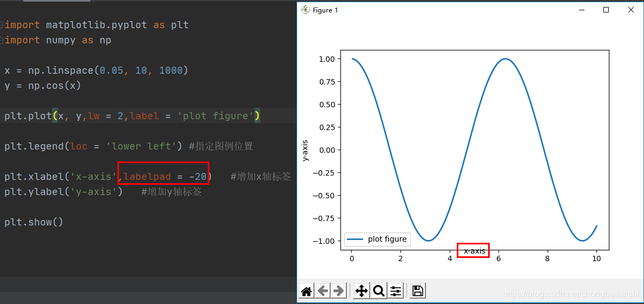The width and height of the screenshot is (644, 304).
Task: Click the fold marker beside import numpy
Action: click(2, 40)
